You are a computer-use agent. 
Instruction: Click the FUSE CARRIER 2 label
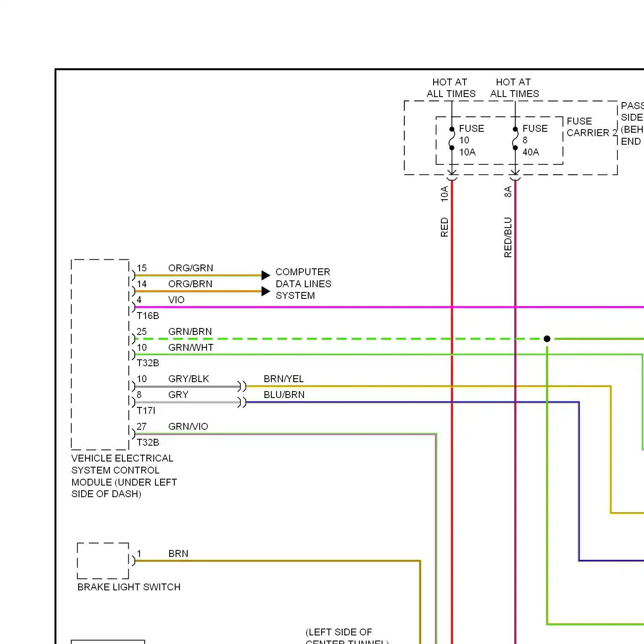592,127
